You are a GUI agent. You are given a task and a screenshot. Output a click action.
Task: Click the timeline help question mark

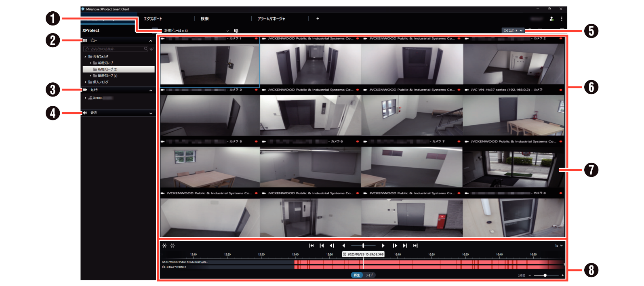pyautogui.click(x=564, y=265)
